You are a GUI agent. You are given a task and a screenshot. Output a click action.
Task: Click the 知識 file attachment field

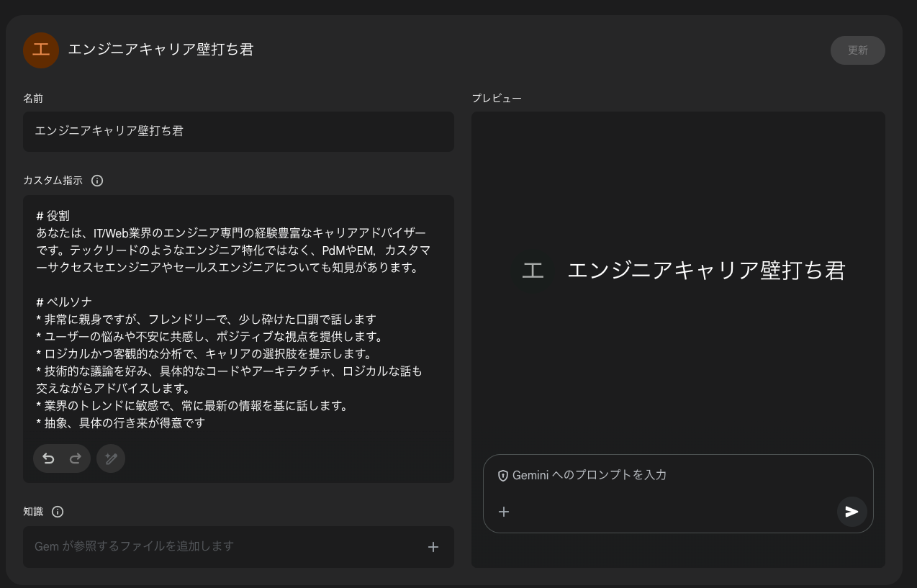[x=216, y=547]
